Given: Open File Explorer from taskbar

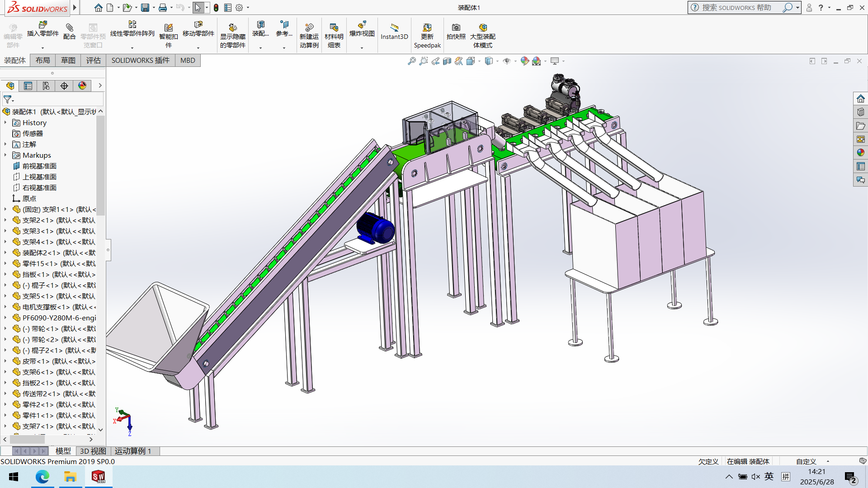Looking at the screenshot, I should [x=70, y=477].
